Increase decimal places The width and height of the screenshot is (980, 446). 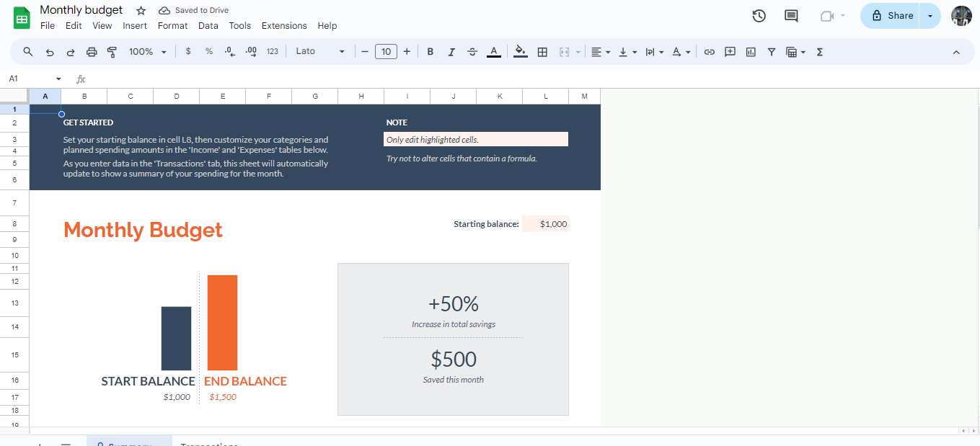click(x=251, y=52)
